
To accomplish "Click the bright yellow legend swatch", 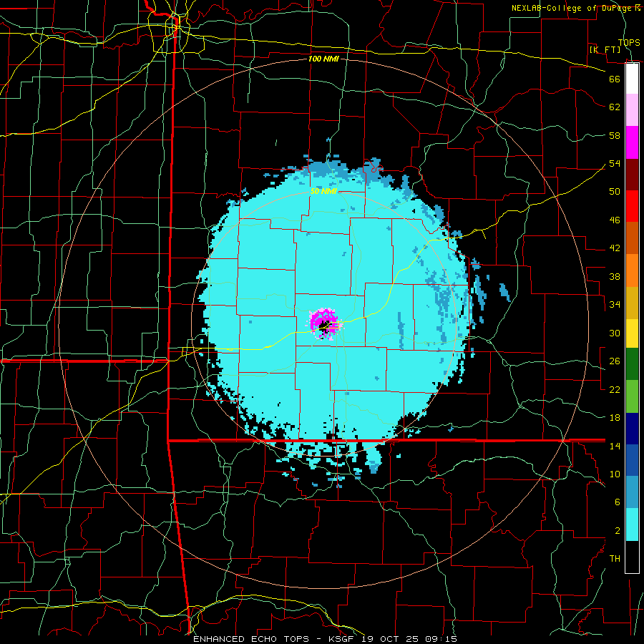I will click(x=632, y=333).
